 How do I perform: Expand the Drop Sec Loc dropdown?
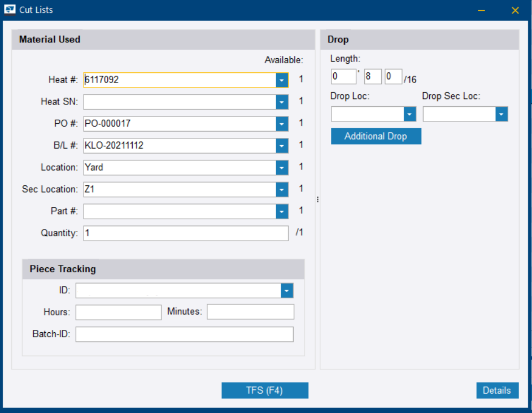(x=500, y=114)
